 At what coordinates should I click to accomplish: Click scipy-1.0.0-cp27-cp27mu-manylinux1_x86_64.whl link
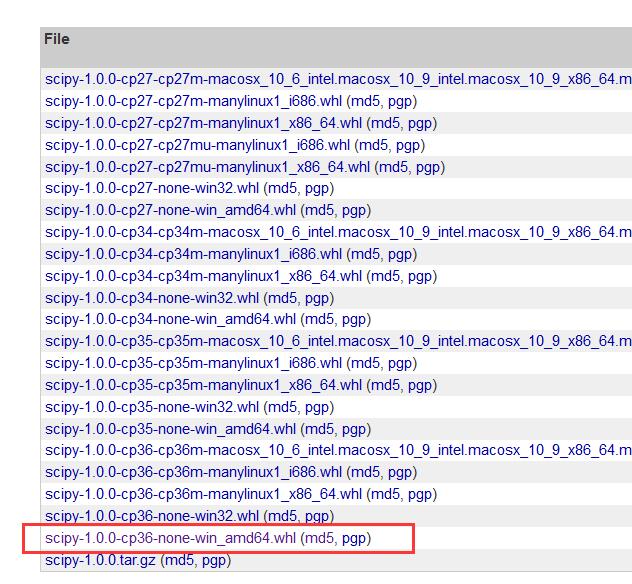pos(207,167)
